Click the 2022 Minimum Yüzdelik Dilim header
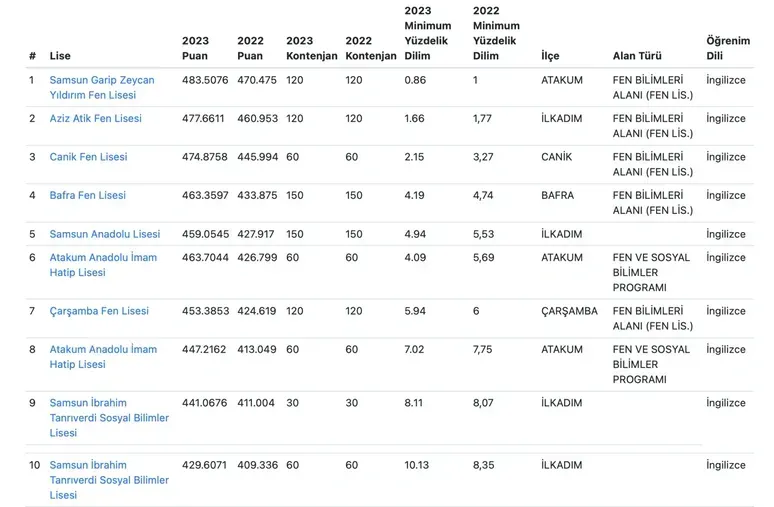This screenshot has height=507, width=774. 496,33
